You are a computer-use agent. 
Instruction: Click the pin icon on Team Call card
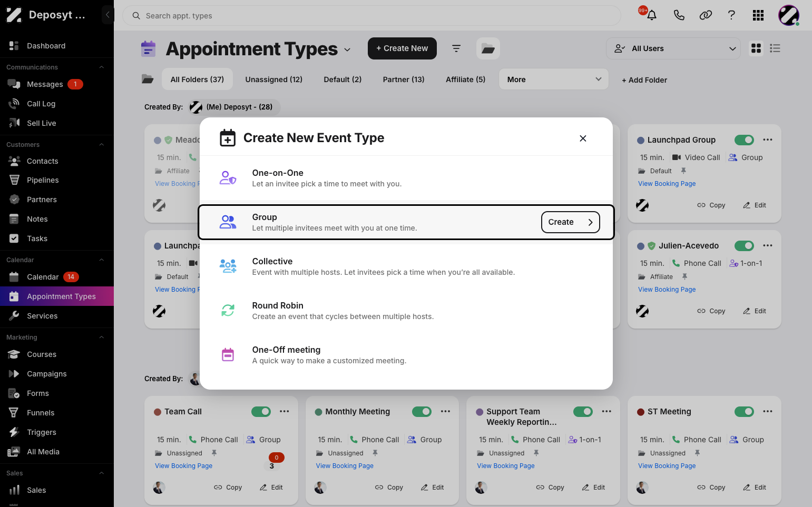(214, 453)
